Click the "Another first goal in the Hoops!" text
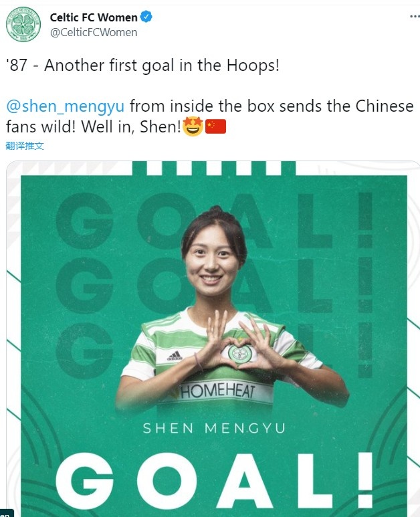420x517 pixels. pyautogui.click(x=162, y=66)
